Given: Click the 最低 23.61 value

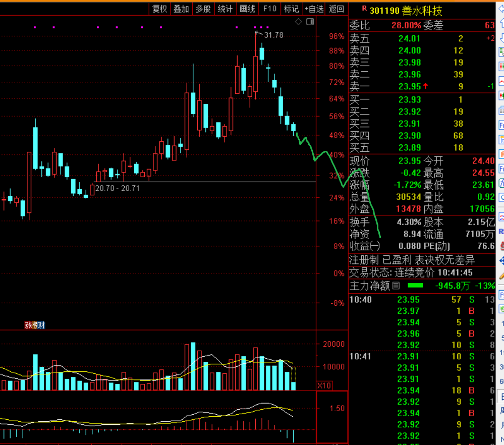Looking at the screenshot, I should [483, 185].
